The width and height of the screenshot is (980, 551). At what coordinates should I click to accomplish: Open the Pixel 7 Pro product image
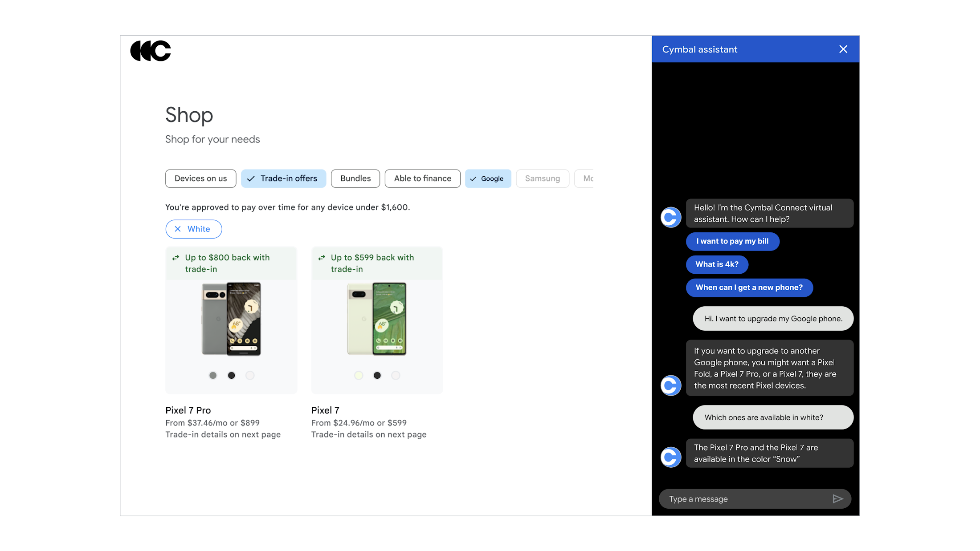[x=231, y=319]
